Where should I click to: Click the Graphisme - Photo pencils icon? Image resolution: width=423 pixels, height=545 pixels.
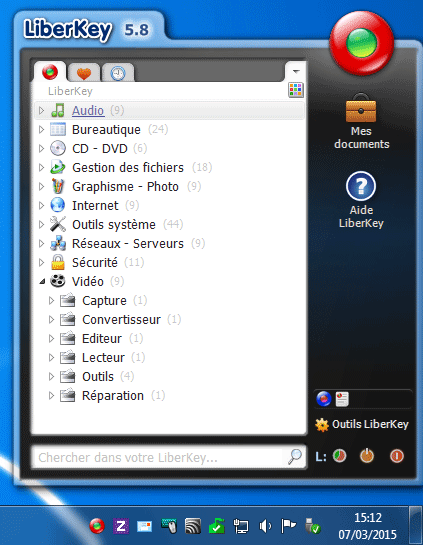58,186
